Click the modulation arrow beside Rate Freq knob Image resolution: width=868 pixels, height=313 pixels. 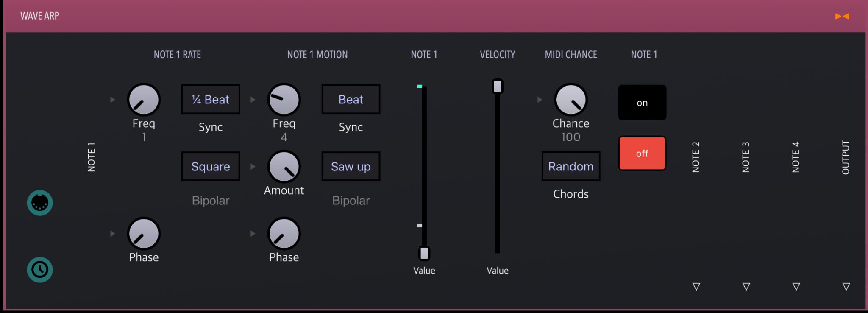[112, 100]
